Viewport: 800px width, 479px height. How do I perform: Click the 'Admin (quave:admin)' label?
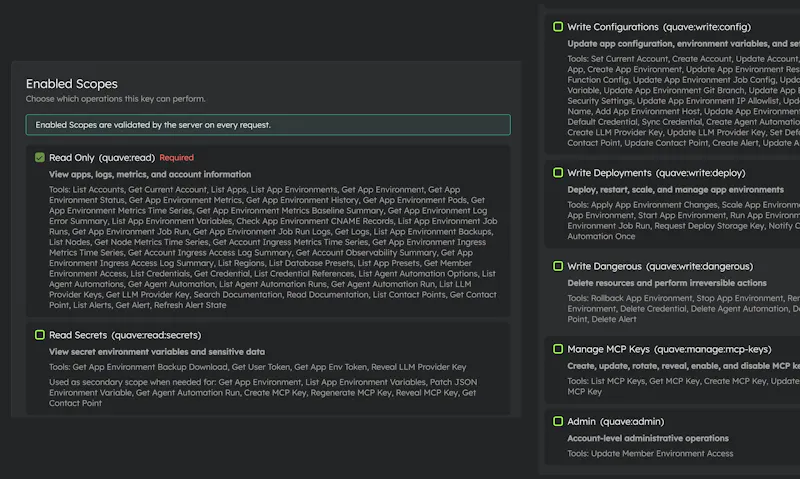pos(616,422)
